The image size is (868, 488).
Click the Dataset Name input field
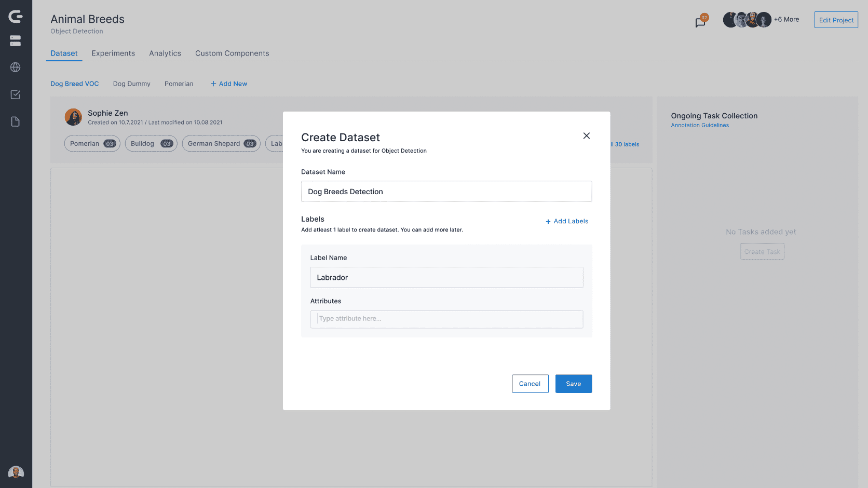point(446,192)
